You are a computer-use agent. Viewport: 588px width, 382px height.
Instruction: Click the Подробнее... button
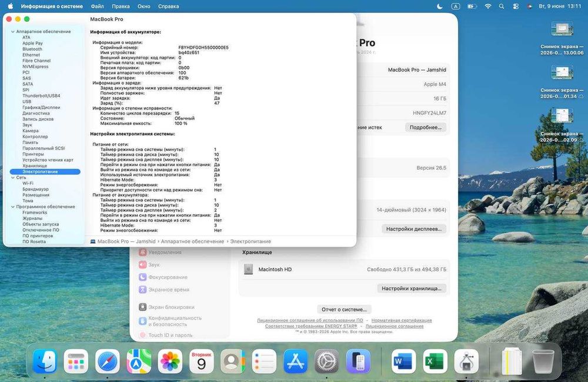pos(426,127)
